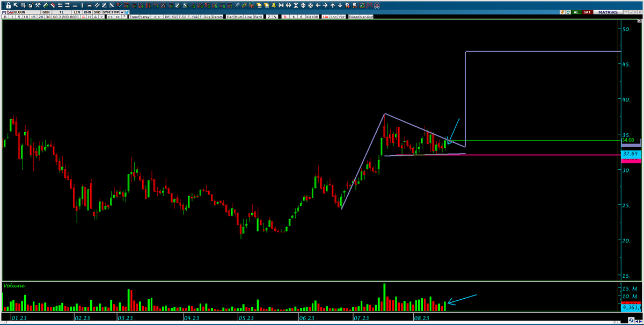Open the TMP header option
The image size is (644, 325).
click(x=115, y=12)
